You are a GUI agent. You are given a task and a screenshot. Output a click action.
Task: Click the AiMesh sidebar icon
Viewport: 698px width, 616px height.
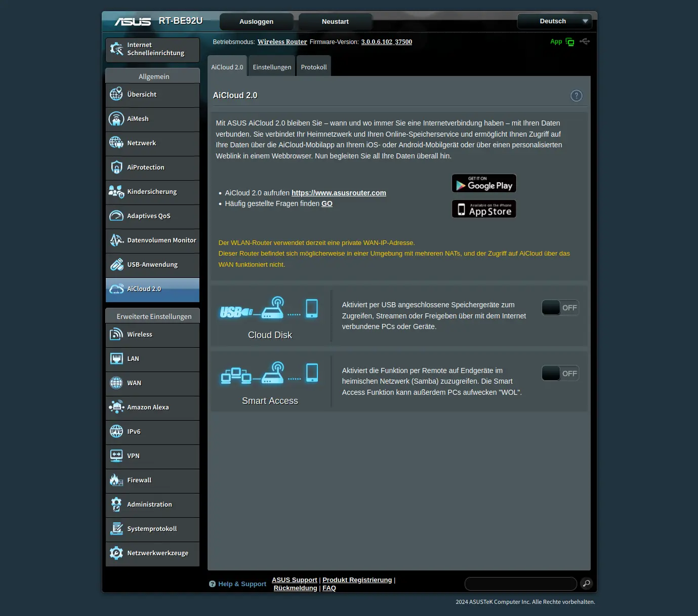(116, 119)
